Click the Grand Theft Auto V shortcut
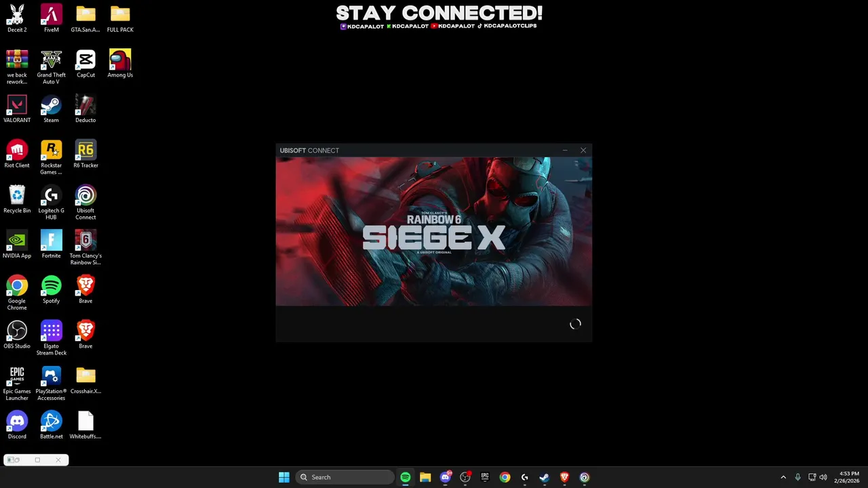 coord(52,67)
